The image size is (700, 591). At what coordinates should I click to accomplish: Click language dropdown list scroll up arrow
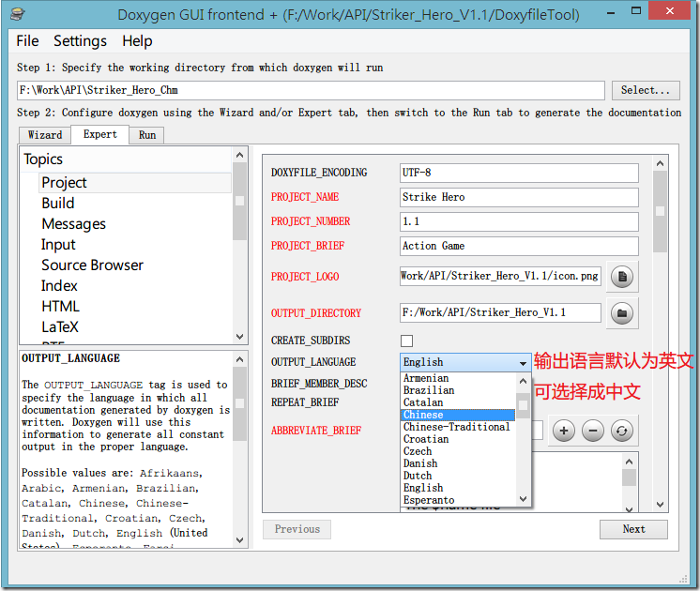tap(524, 381)
